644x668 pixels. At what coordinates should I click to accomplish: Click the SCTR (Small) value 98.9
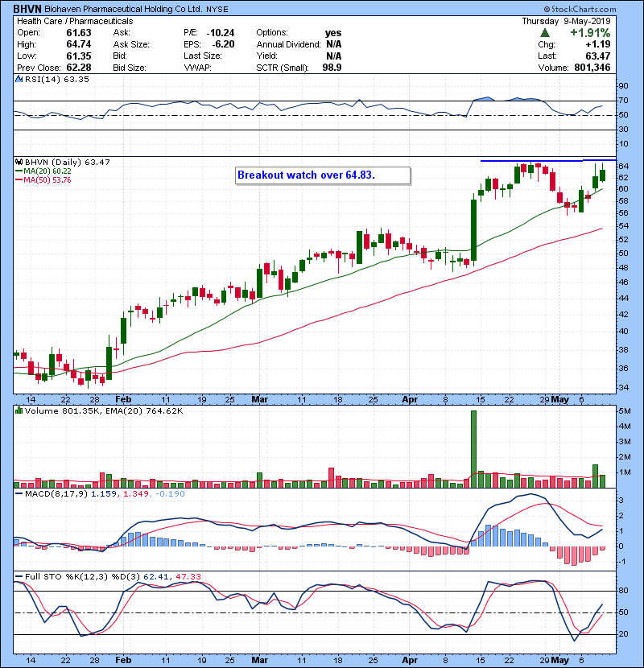tap(332, 68)
